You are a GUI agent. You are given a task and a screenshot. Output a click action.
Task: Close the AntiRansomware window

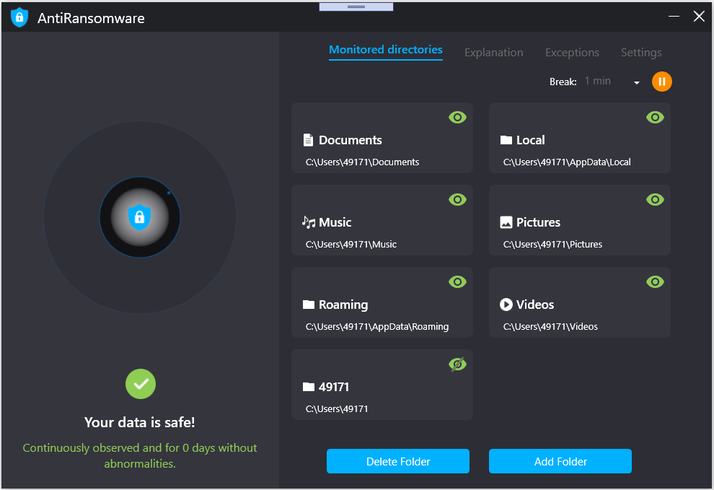(699, 16)
